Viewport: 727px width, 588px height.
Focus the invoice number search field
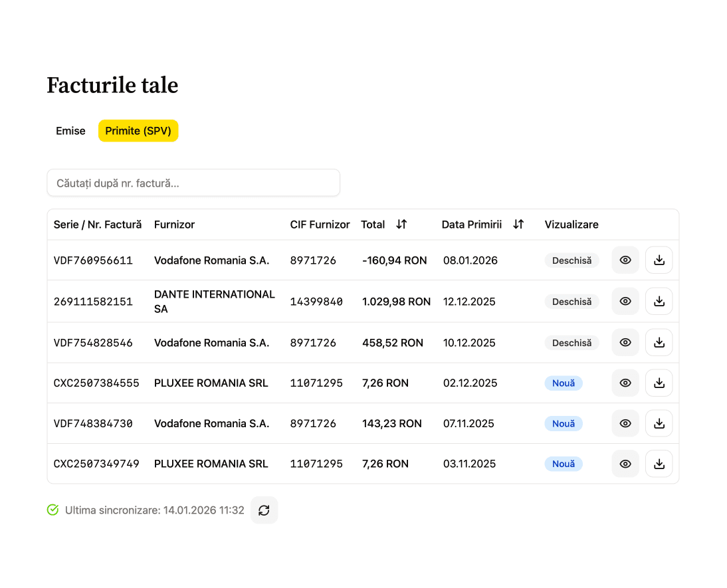(193, 183)
